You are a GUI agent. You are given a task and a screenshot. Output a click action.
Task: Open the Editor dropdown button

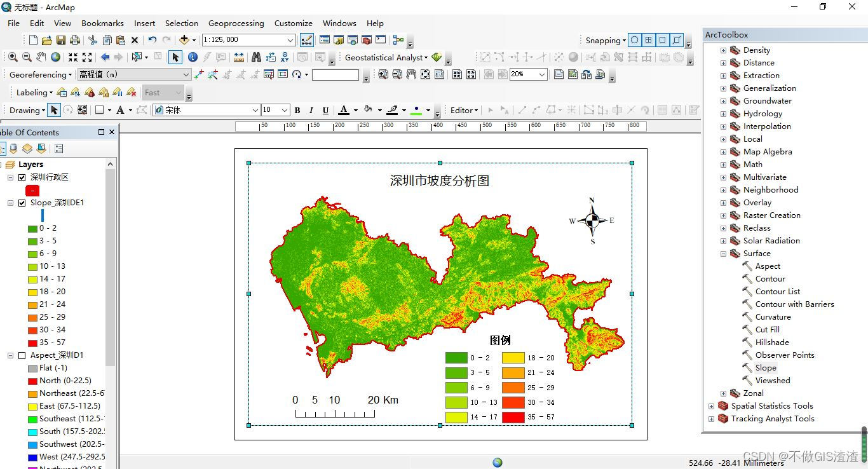pyautogui.click(x=463, y=110)
